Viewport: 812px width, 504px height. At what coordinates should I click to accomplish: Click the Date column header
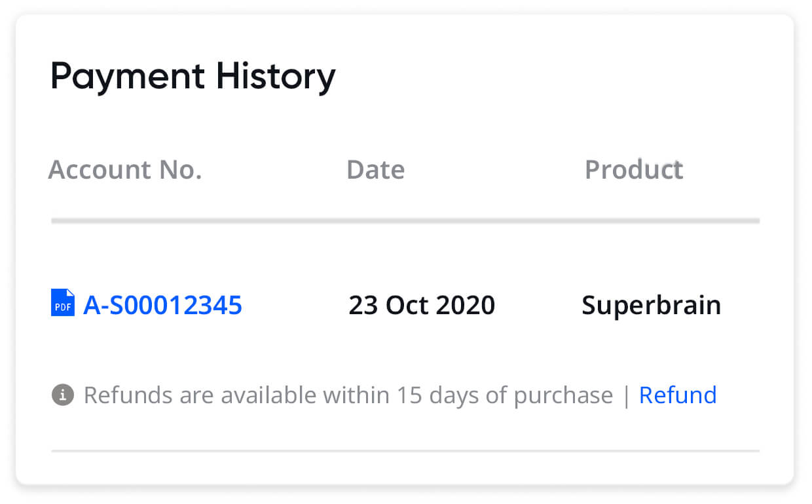click(375, 170)
